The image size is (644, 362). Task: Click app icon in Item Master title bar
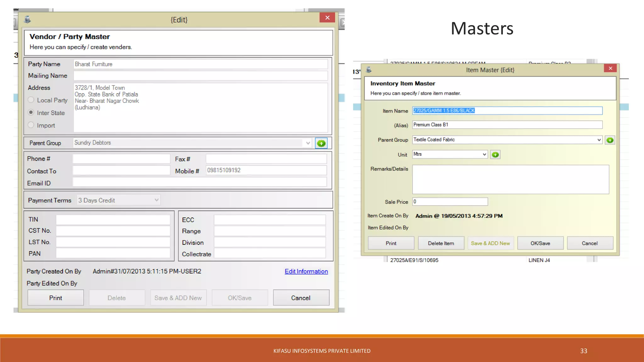click(x=369, y=70)
